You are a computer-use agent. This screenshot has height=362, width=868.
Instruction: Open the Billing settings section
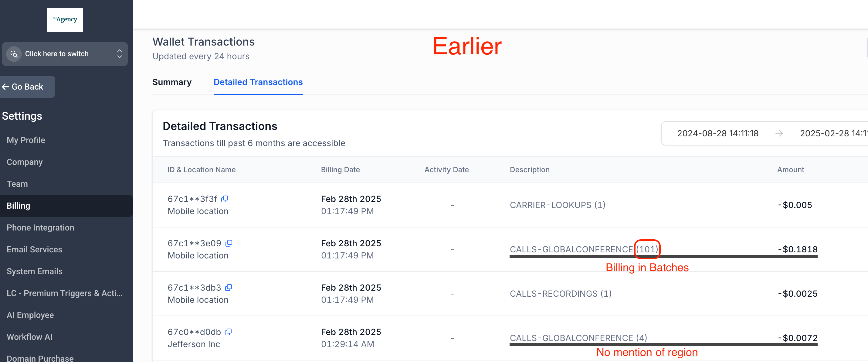tap(19, 206)
